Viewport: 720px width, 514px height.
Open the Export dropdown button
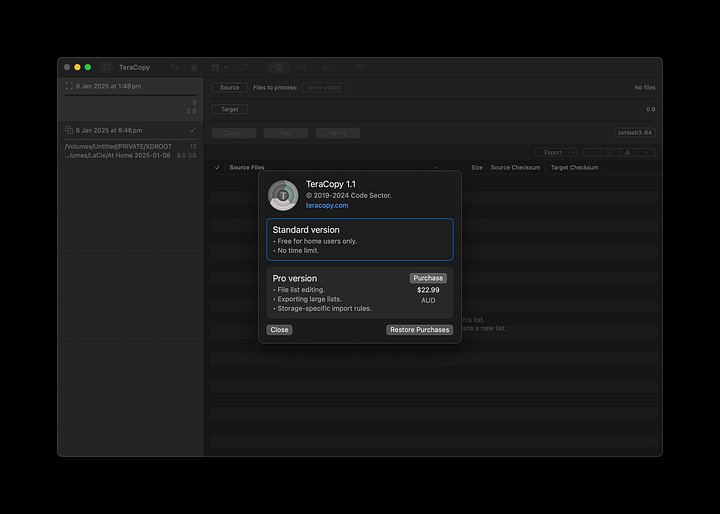click(x=556, y=152)
